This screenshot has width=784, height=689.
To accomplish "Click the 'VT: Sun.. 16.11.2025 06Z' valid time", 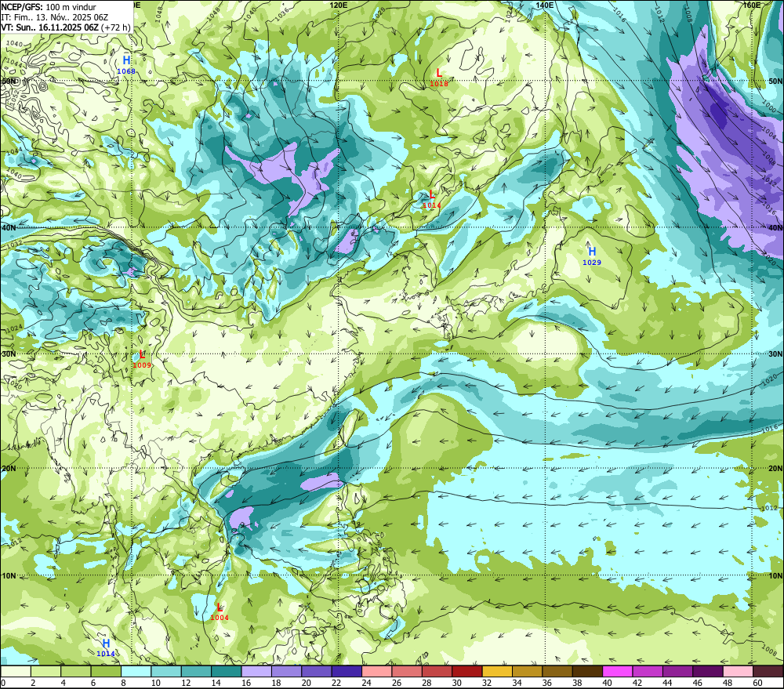I will click(49, 27).
